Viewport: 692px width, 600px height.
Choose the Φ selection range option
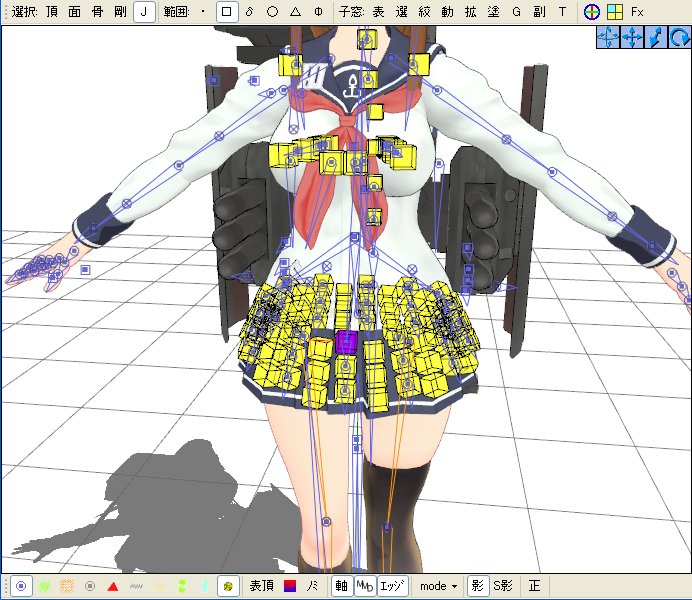pyautogui.click(x=319, y=12)
